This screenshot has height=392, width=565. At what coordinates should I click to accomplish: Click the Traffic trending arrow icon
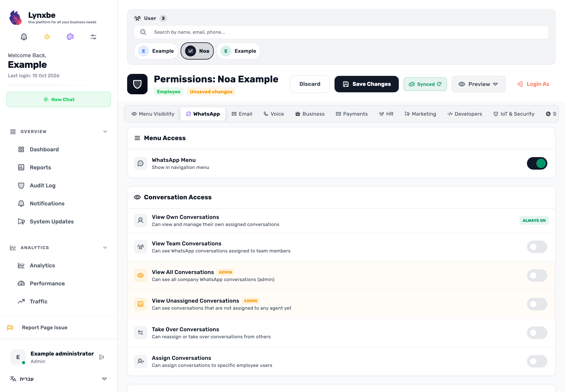(21, 301)
